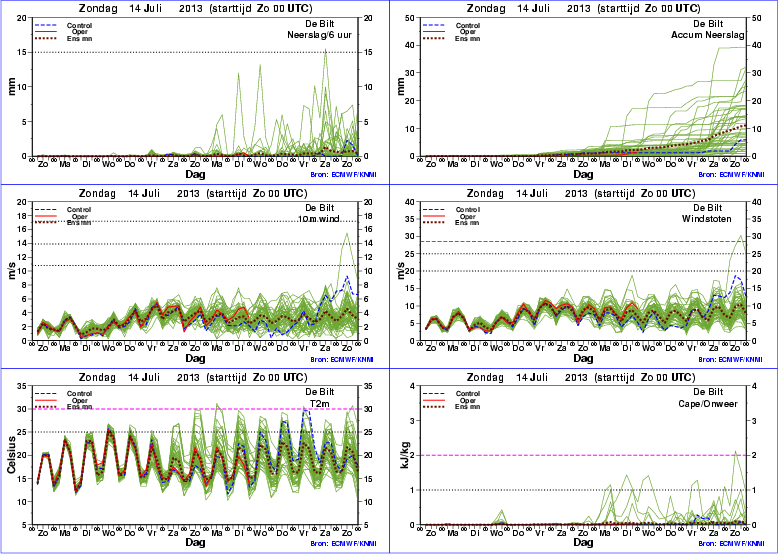Click the "Dag" x-axis label of Cape/Onweer chart
The width and height of the screenshot is (778, 554).
tap(584, 543)
